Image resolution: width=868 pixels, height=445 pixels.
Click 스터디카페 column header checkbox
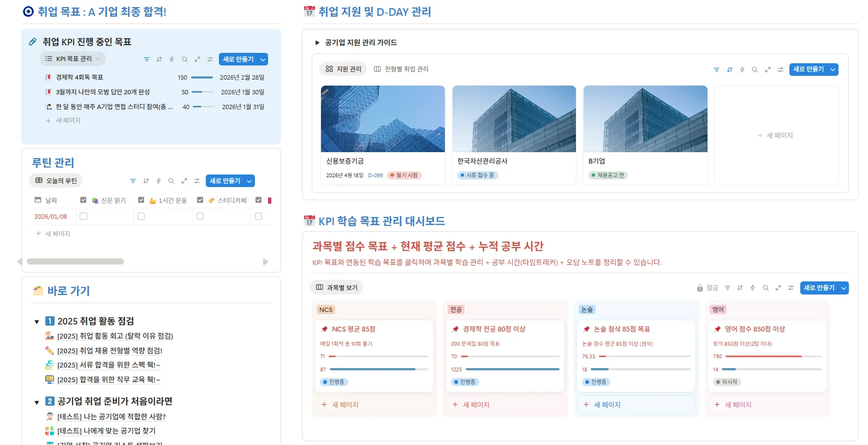point(200,200)
